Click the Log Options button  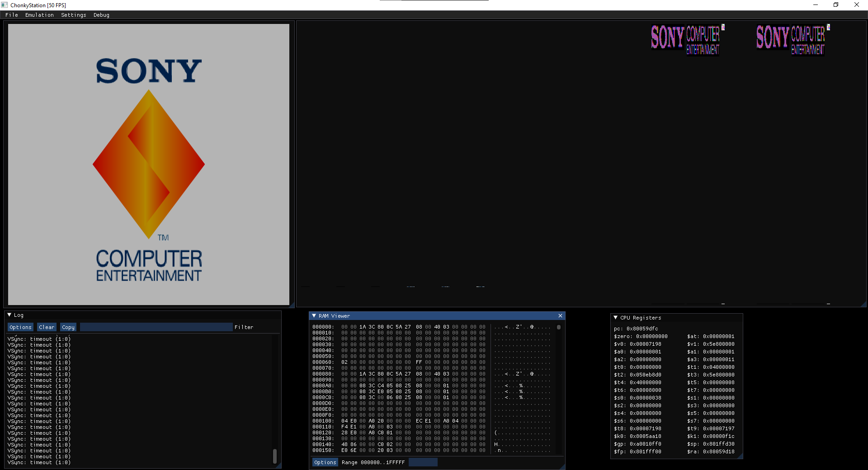tap(20, 327)
